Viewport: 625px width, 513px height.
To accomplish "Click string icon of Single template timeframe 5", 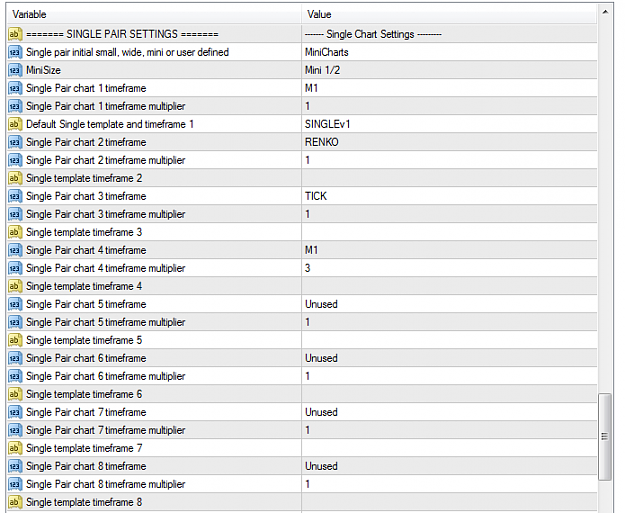I will pos(15,340).
